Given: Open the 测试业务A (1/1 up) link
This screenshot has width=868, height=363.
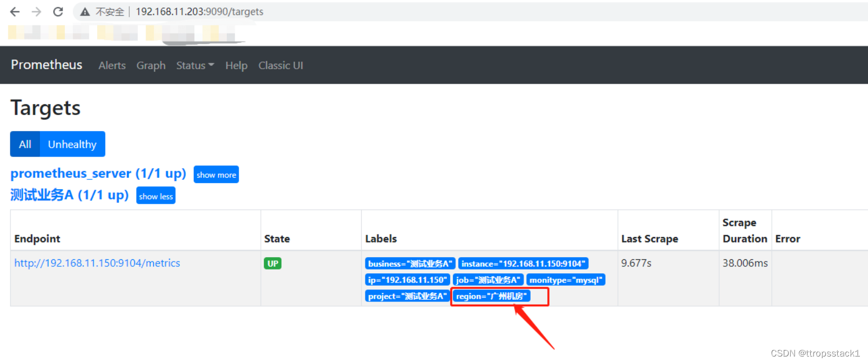Looking at the screenshot, I should click(x=70, y=195).
